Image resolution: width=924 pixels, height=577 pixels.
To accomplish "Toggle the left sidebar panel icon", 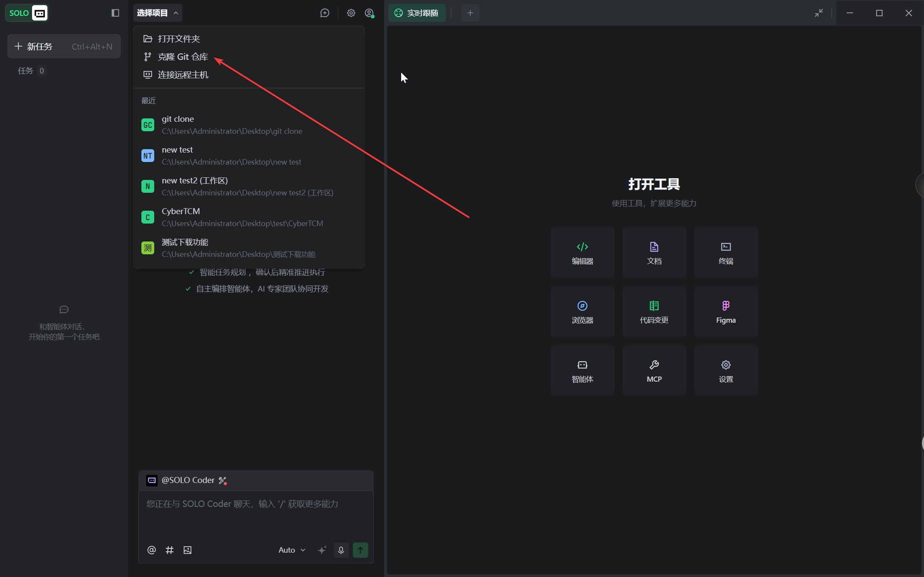I will (115, 13).
